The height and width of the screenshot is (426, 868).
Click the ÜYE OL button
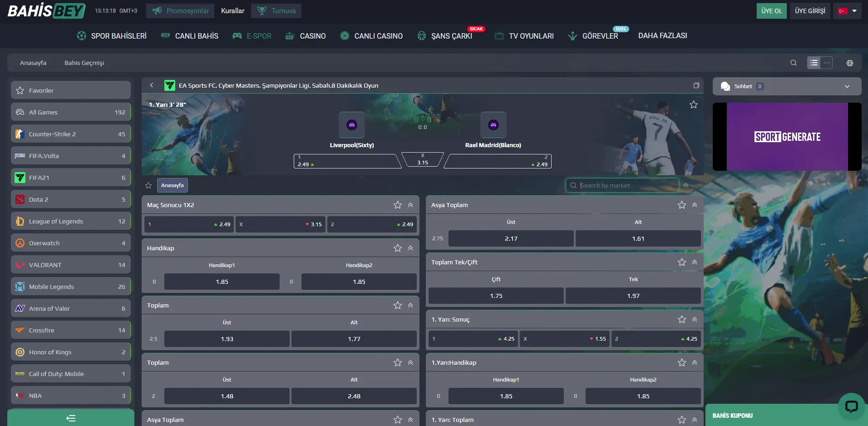pyautogui.click(x=772, y=11)
